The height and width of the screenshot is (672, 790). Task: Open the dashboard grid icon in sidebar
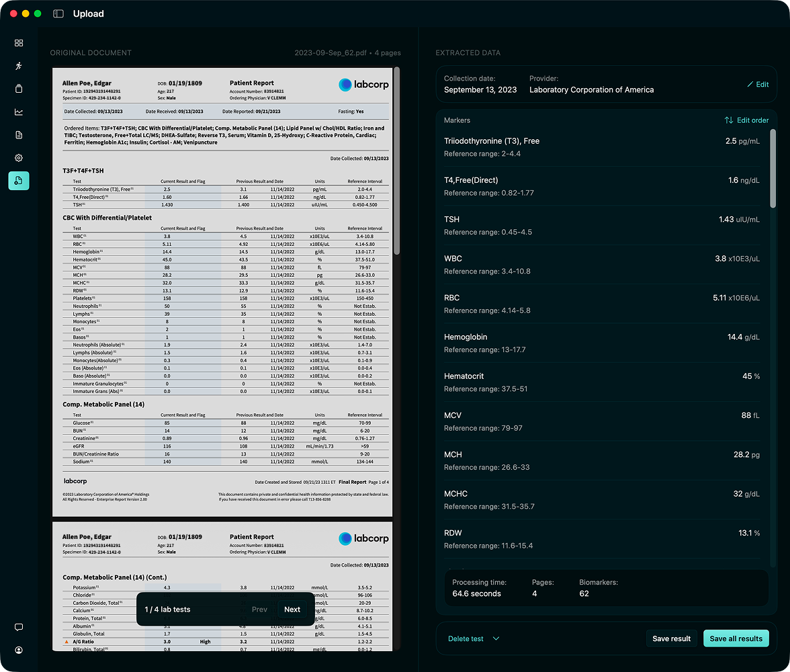point(19,43)
